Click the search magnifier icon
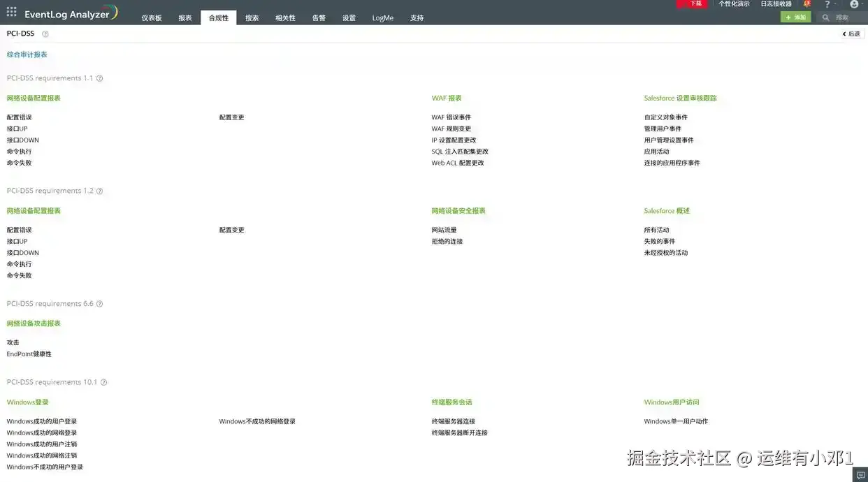Image resolution: width=868 pixels, height=482 pixels. 826,17
